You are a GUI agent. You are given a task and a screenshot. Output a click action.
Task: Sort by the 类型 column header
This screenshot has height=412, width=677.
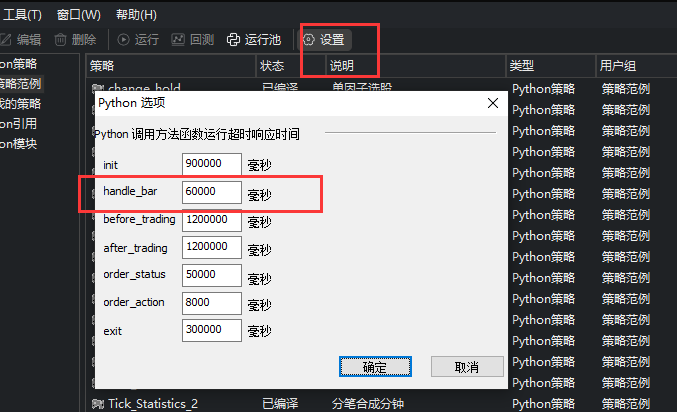pyautogui.click(x=550, y=66)
